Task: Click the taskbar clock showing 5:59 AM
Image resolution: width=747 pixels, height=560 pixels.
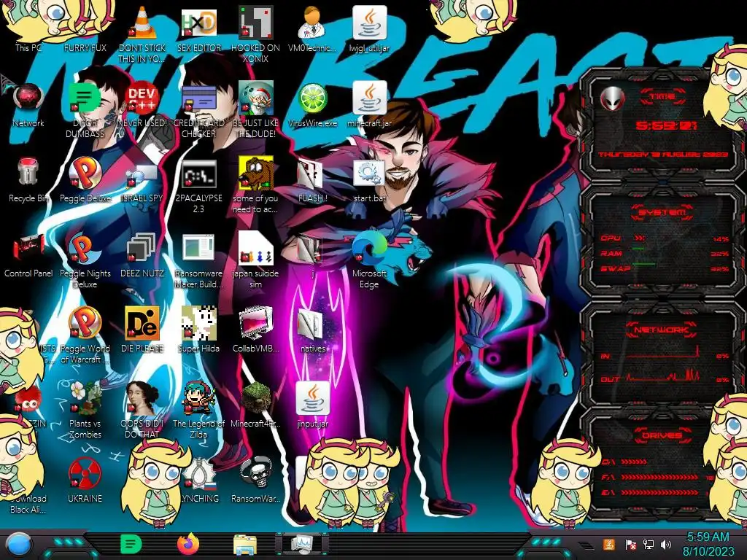Action: coord(708,544)
